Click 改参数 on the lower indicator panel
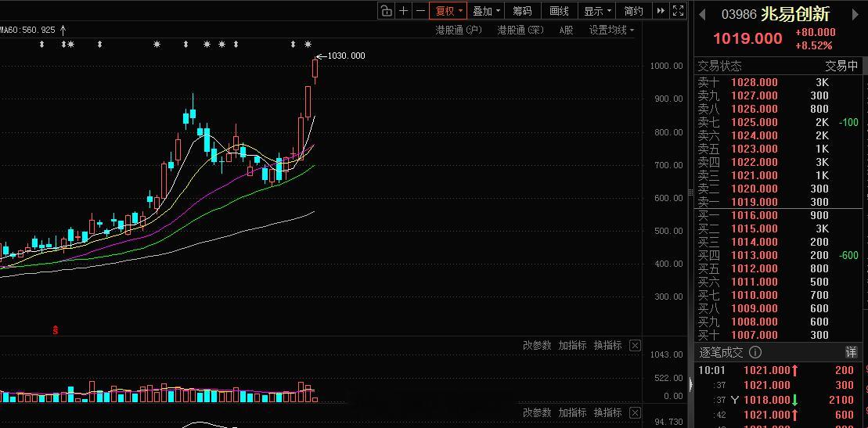The image size is (868, 428). 537,412
